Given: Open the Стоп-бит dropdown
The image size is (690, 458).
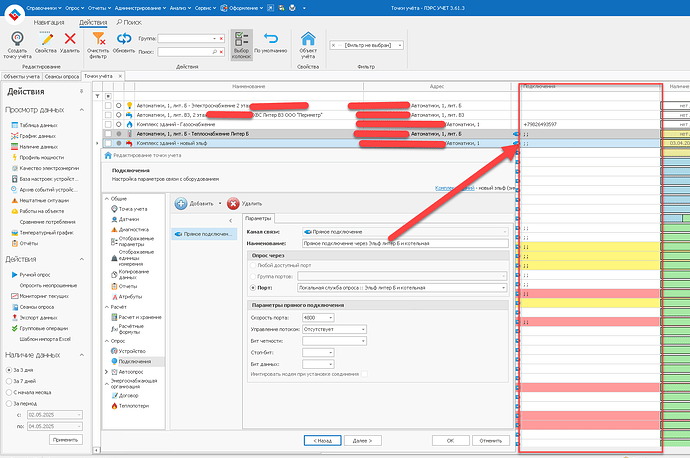Looking at the screenshot, I should 330,352.
